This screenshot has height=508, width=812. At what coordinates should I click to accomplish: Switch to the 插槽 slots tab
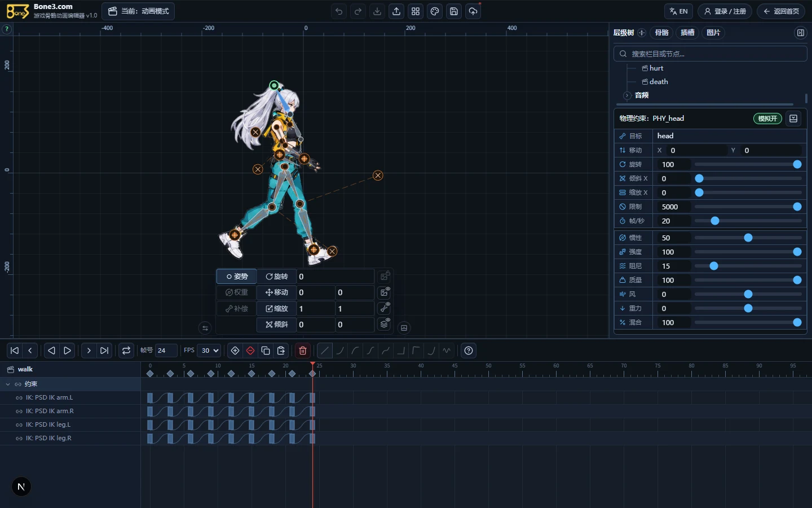click(687, 33)
